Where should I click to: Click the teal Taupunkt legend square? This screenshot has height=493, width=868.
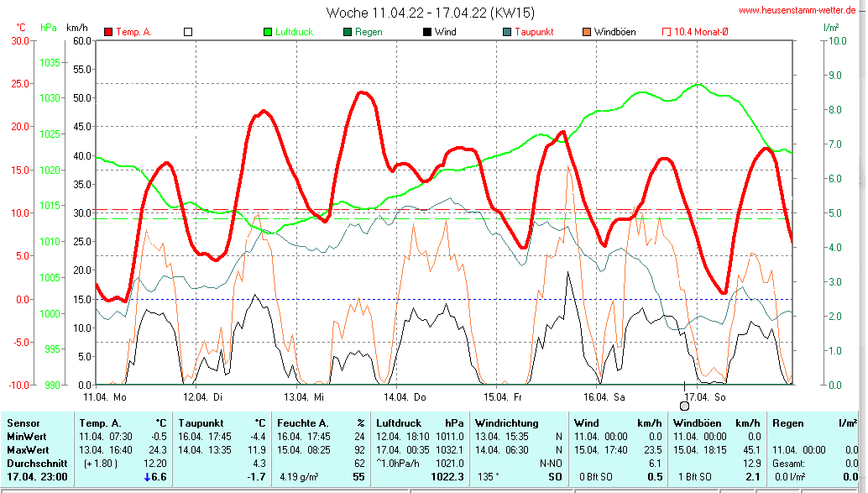[507, 32]
